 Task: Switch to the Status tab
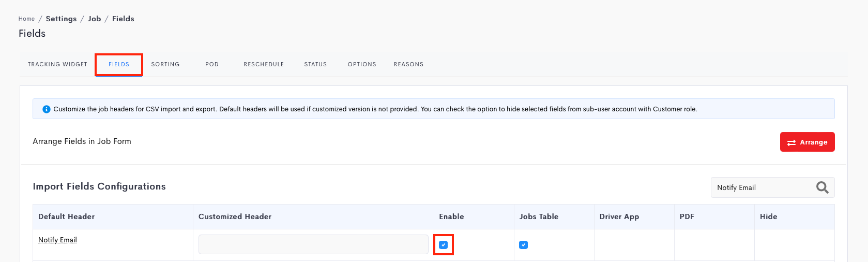click(315, 64)
